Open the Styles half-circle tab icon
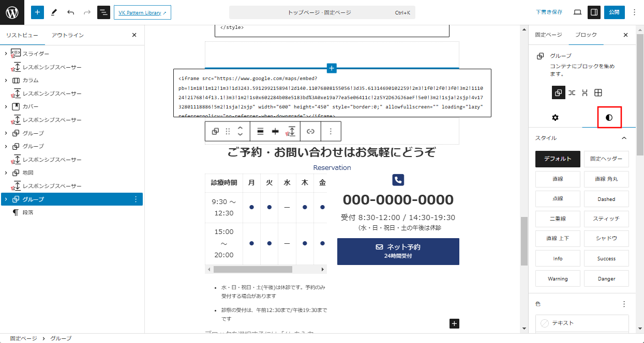This screenshot has width=644, height=343. pyautogui.click(x=609, y=118)
